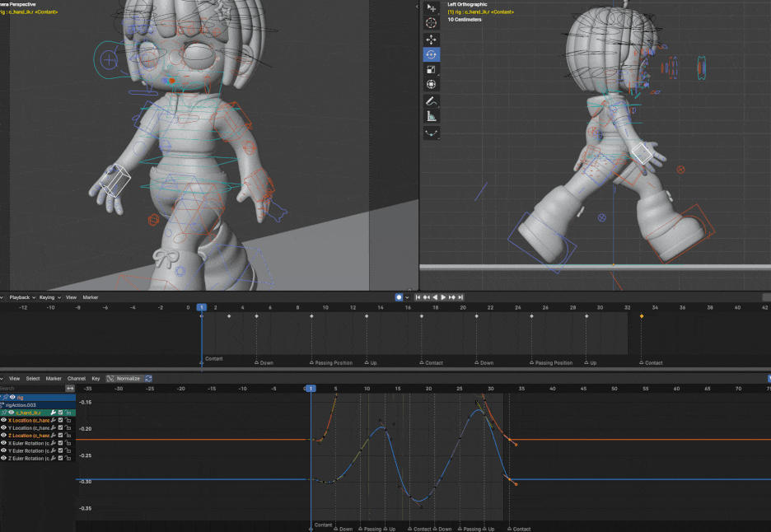Click the timeline playhead at frame 1
Image resolution: width=771 pixels, height=532 pixels.
[202, 307]
